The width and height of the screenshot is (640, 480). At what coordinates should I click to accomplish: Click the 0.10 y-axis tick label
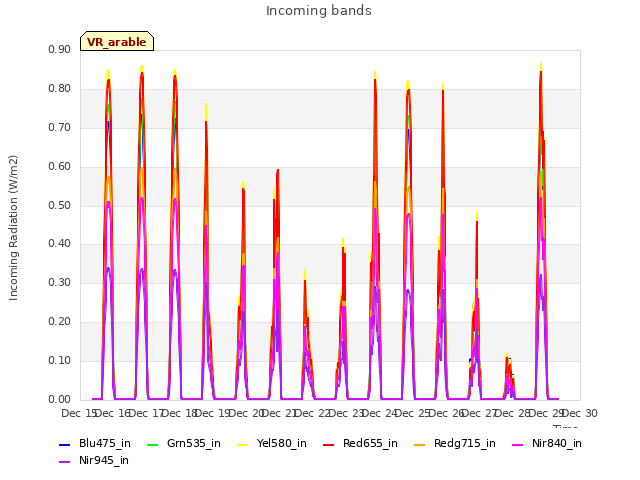click(x=59, y=360)
